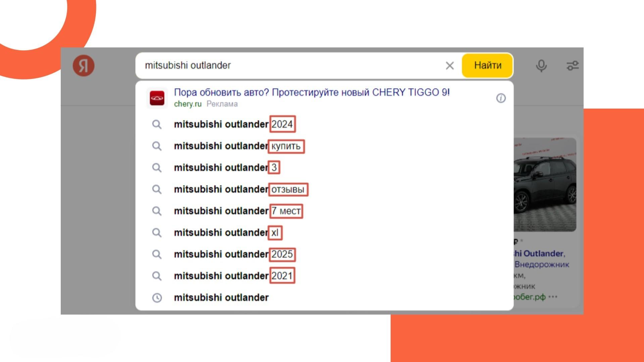
Task: Open the dark Outlander car photo
Action: point(545,184)
